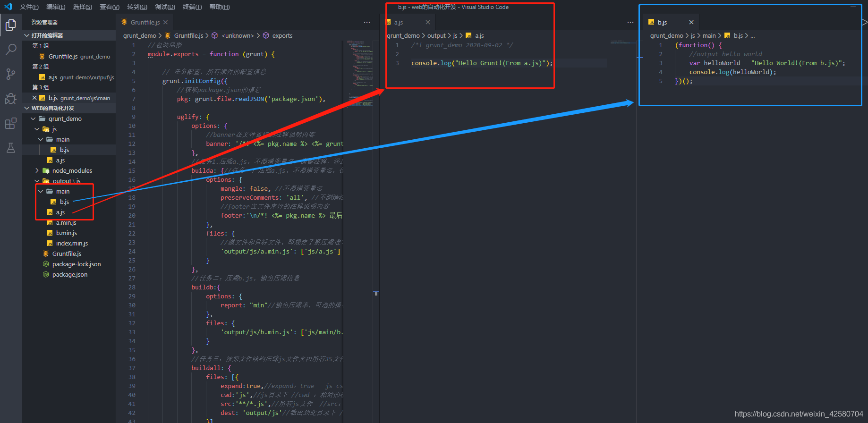Close the b.js editor tab
Viewport: 868px width, 423px height.
[x=691, y=22]
